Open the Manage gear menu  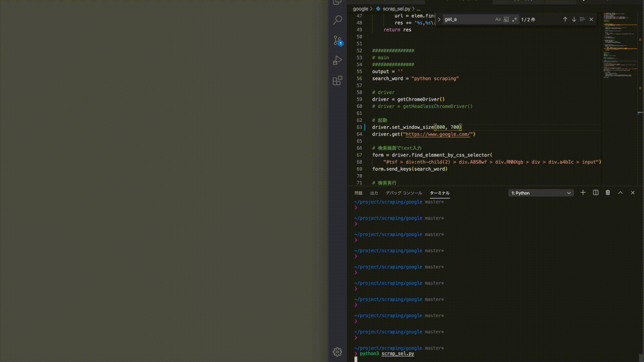(337, 352)
